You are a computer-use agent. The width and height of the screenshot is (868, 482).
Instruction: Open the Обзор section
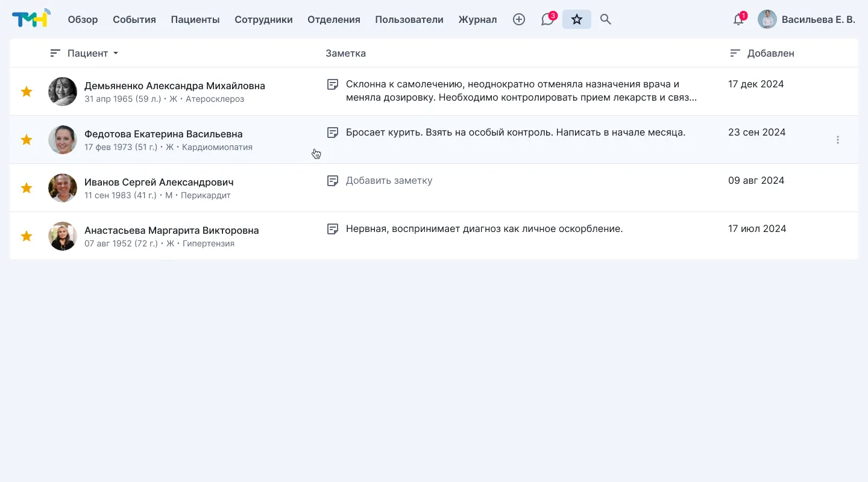83,19
